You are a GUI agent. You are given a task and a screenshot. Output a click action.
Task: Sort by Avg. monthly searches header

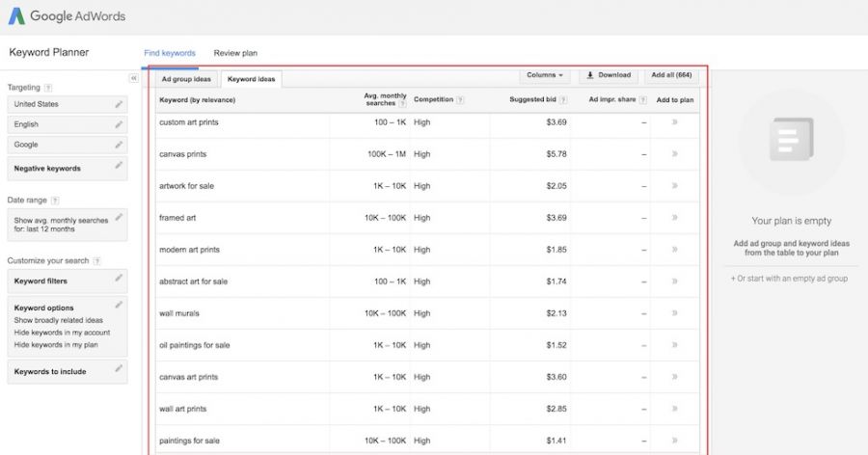click(385, 99)
